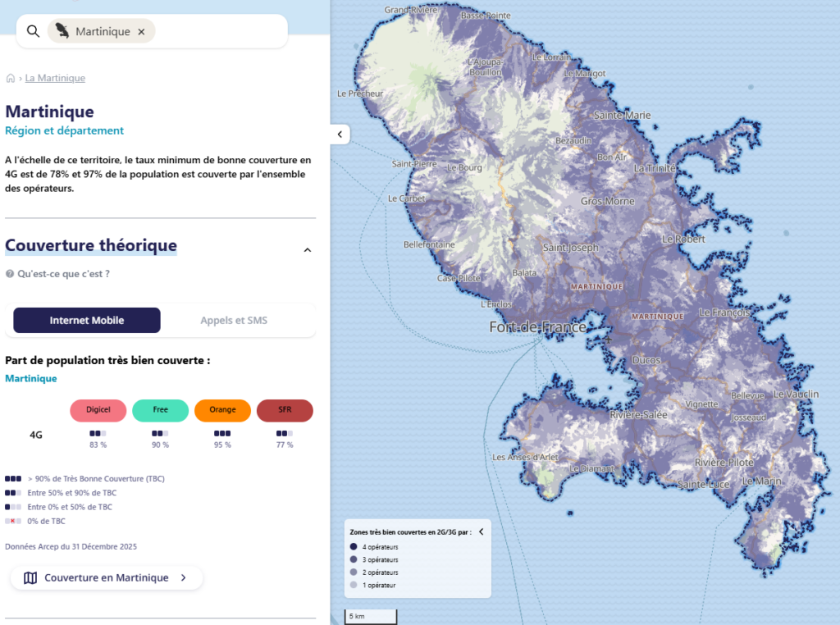The height and width of the screenshot is (625, 840).
Task: Click the 4 opérateurs legend color dot
Action: tap(354, 546)
